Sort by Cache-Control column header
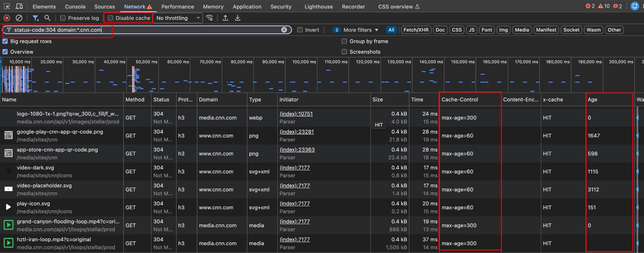644x253 pixels. point(470,100)
